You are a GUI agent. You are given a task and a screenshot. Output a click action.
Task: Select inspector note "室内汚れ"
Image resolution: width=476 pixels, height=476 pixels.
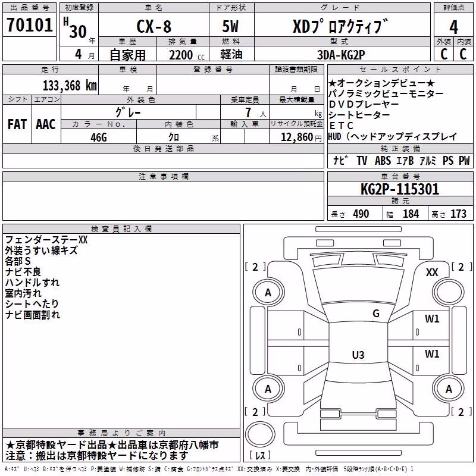point(23,293)
